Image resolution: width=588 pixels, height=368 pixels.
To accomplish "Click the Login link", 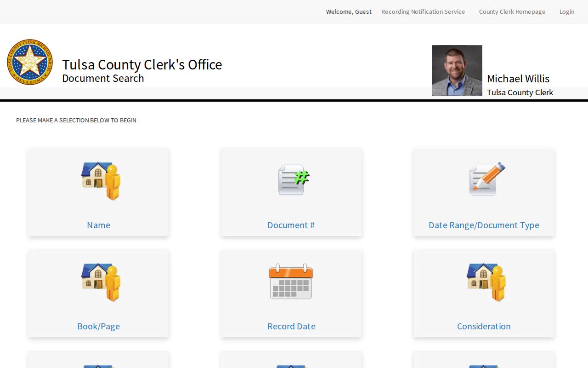I will pyautogui.click(x=567, y=11).
